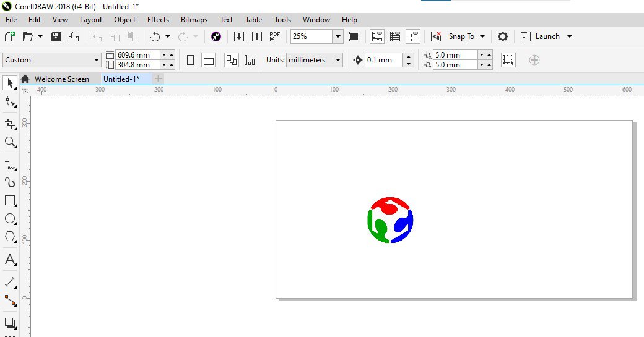Open the File menu

click(11, 20)
